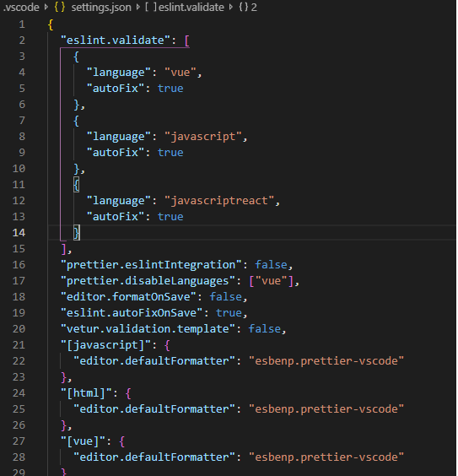Screen dimensions: 458x476
Task: Click the highlighted opening brace on line 11
Action: click(77, 185)
